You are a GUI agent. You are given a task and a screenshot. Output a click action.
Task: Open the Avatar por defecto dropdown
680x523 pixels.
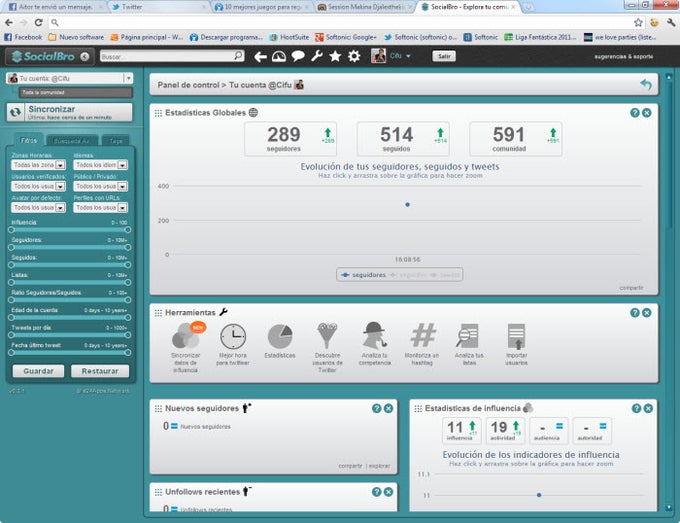coord(38,207)
